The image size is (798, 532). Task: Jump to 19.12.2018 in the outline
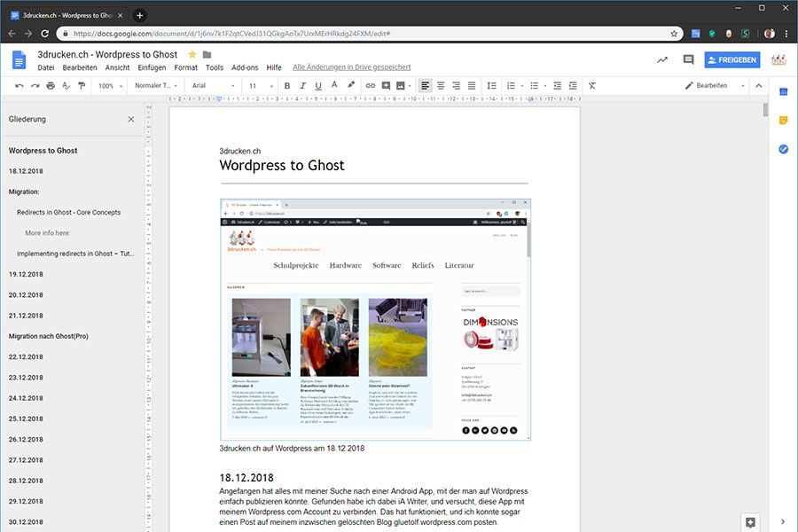pos(26,274)
